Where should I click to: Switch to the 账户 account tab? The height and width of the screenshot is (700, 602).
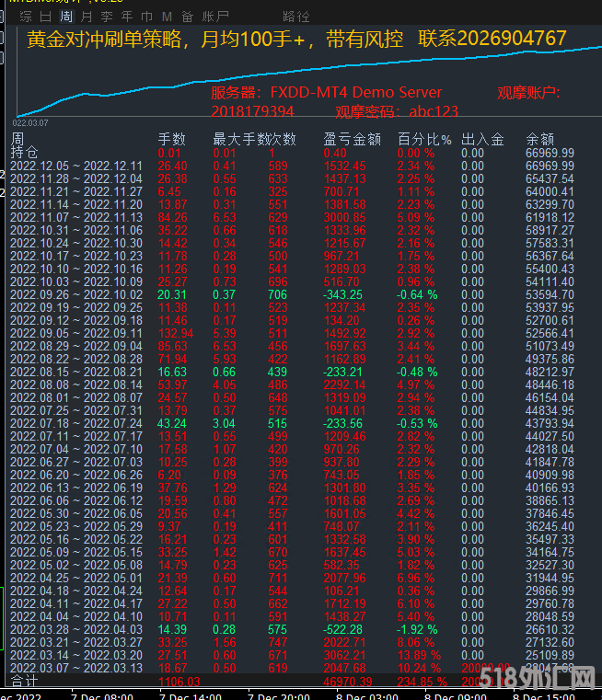[215, 17]
